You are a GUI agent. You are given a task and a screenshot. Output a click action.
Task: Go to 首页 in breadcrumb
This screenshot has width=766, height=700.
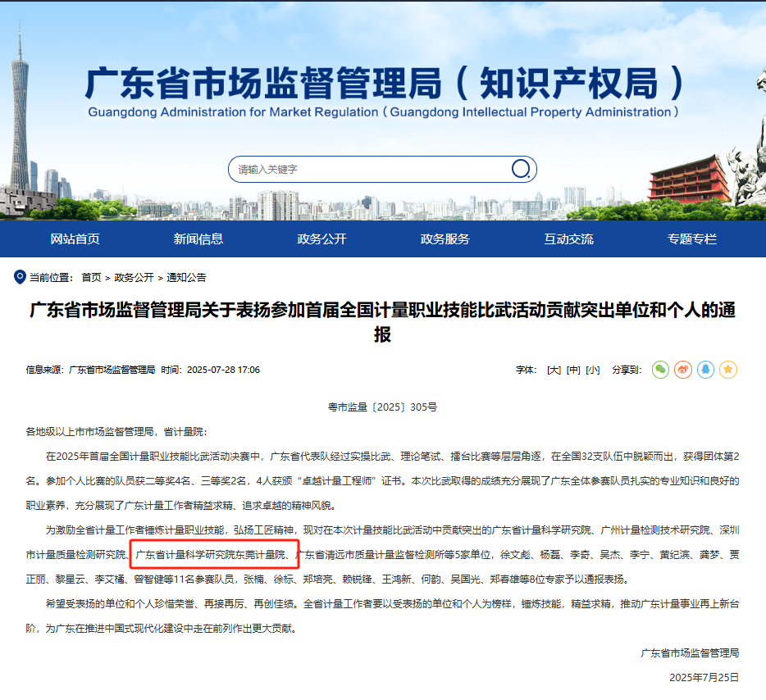tap(91, 277)
